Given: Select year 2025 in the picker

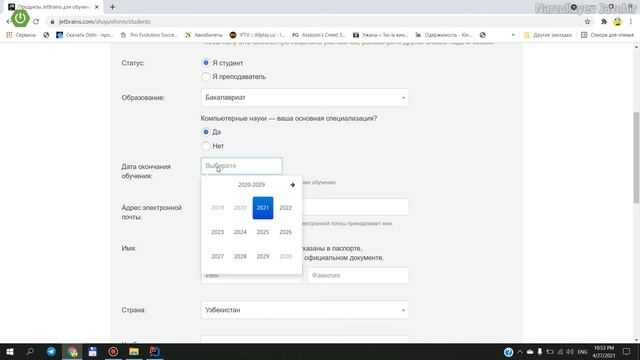Looking at the screenshot, I should tap(263, 232).
